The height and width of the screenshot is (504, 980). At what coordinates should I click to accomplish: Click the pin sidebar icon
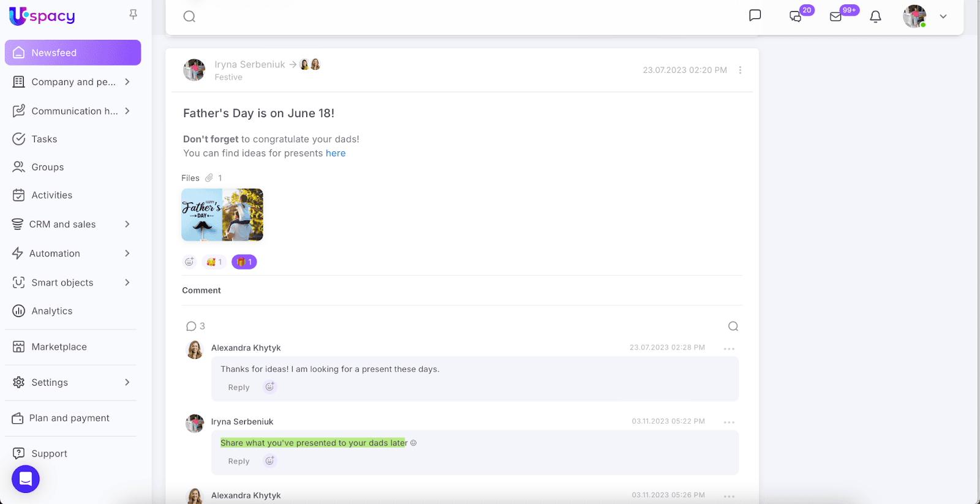click(x=133, y=15)
